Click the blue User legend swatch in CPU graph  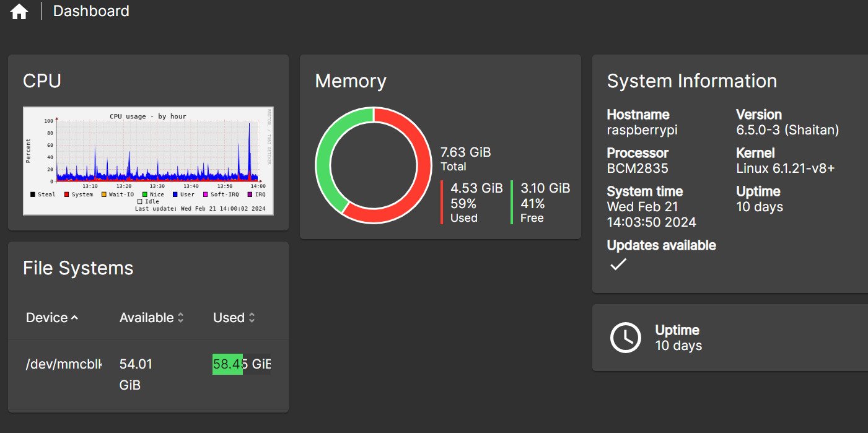click(175, 195)
